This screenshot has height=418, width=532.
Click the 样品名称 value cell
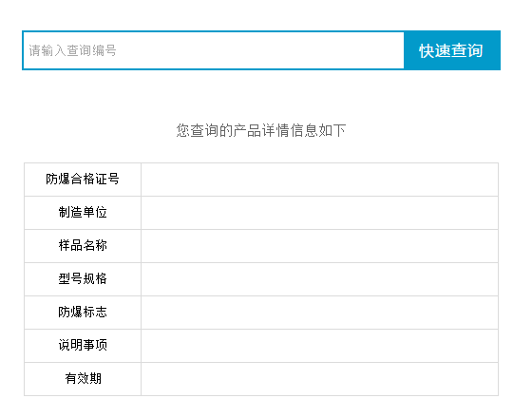[319, 246]
